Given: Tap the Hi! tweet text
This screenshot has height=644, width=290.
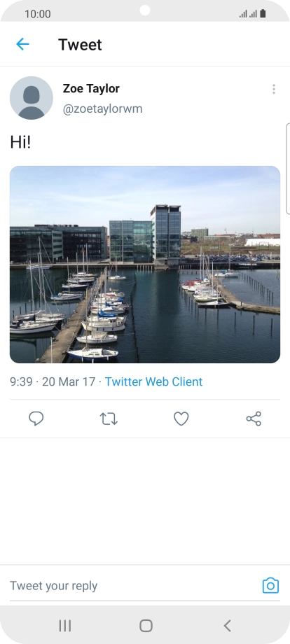Looking at the screenshot, I should click(x=20, y=143).
